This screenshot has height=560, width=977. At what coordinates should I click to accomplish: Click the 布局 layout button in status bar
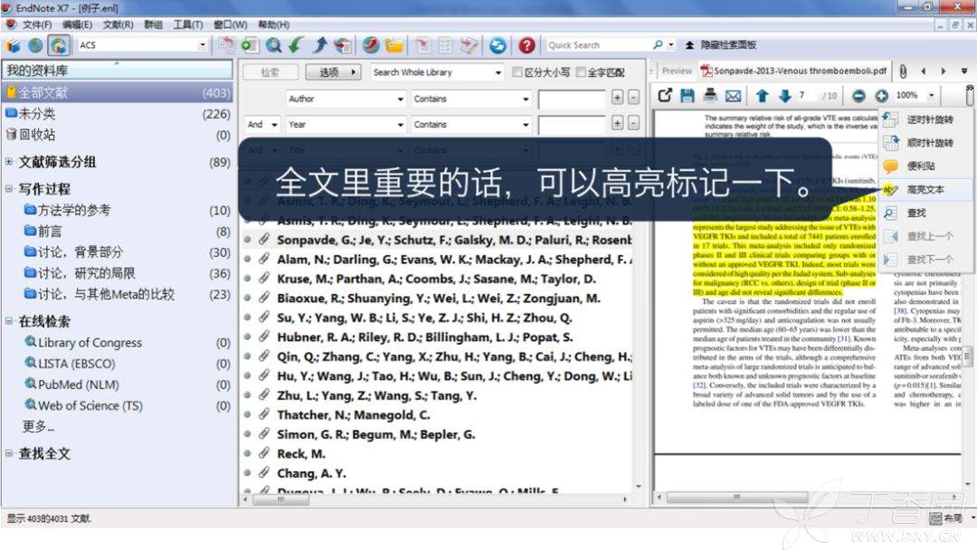click(946, 517)
